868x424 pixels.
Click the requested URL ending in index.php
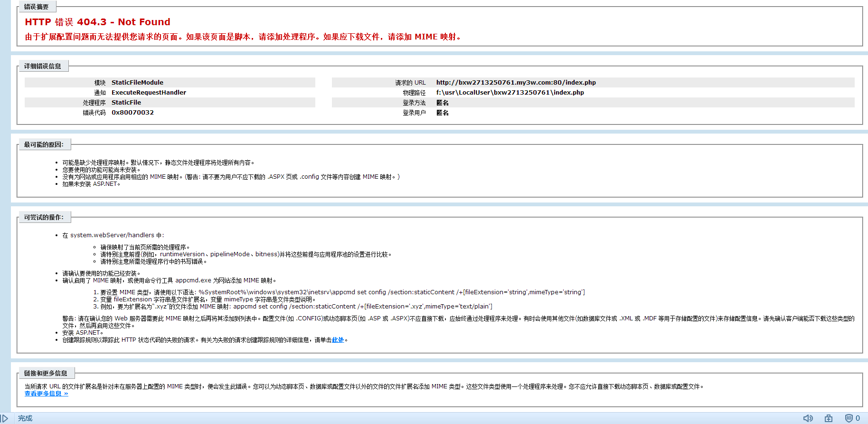point(516,83)
